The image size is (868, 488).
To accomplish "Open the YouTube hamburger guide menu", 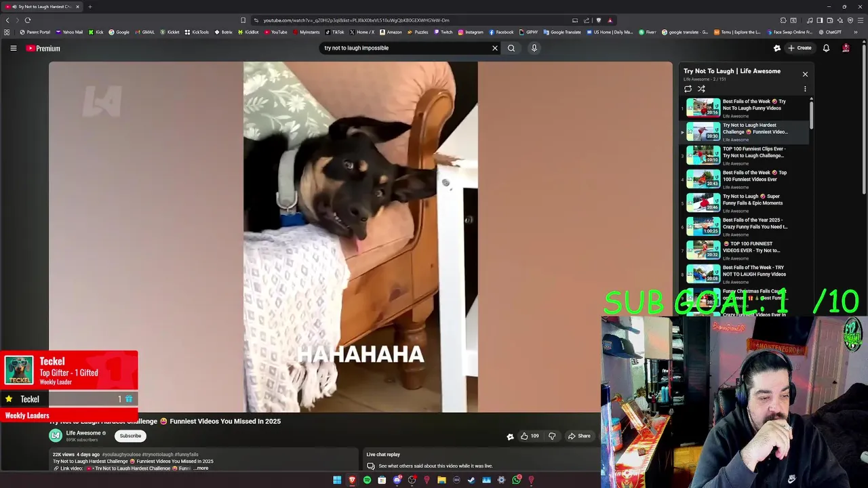I will click(13, 48).
